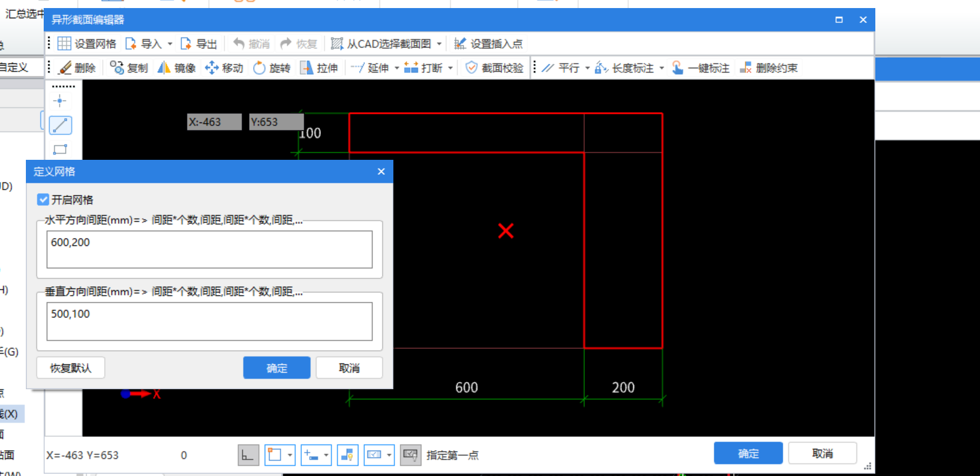Click the 恢复 redo button
This screenshot has width=980, height=476.
point(299,44)
